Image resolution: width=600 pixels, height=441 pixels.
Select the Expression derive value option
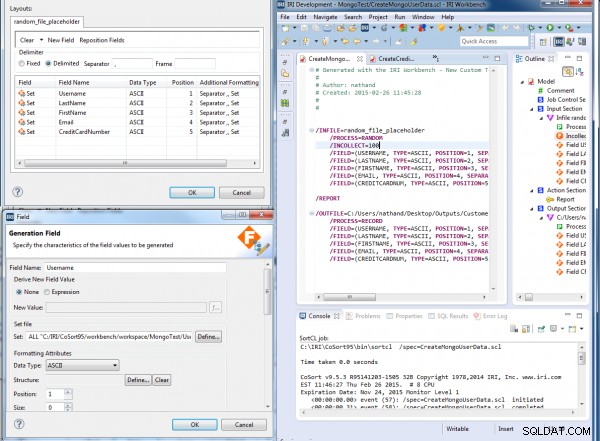pyautogui.click(x=47, y=292)
